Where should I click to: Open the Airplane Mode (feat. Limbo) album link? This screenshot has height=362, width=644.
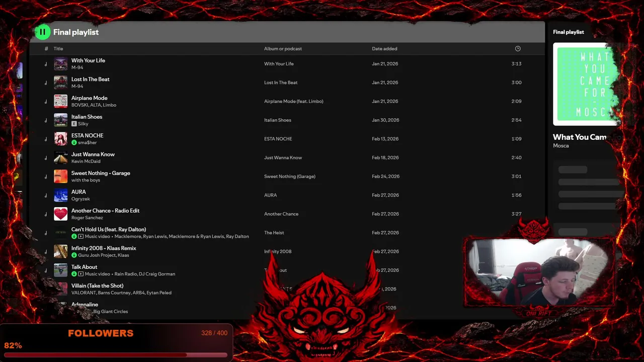[x=294, y=102]
